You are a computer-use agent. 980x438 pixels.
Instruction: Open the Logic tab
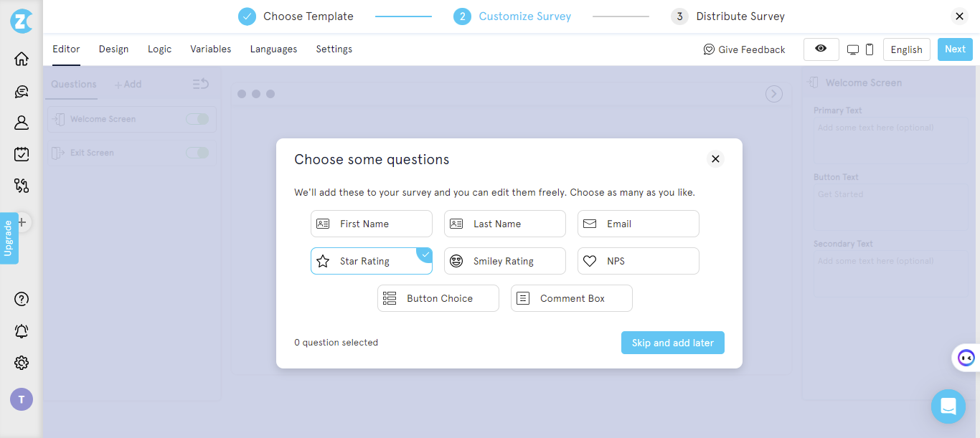point(159,49)
